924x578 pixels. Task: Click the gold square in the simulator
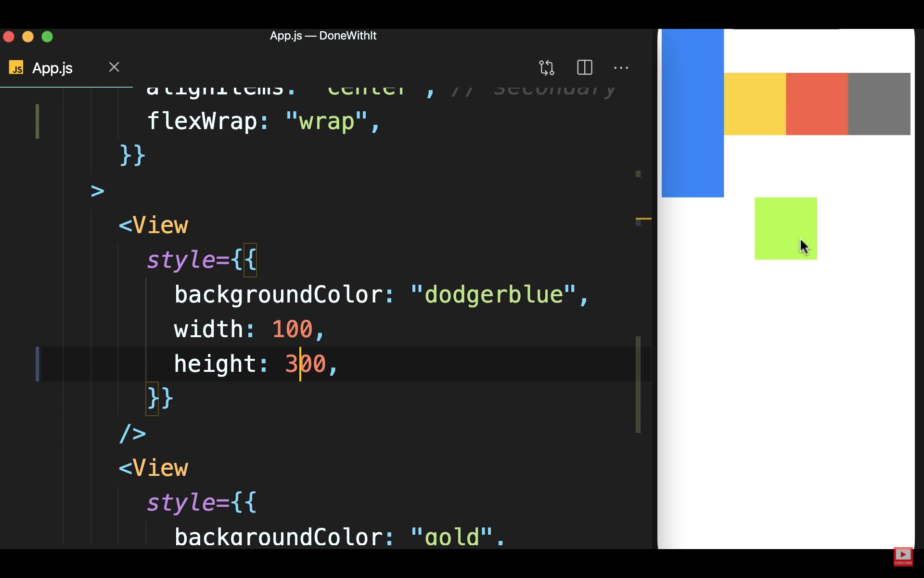coord(754,104)
